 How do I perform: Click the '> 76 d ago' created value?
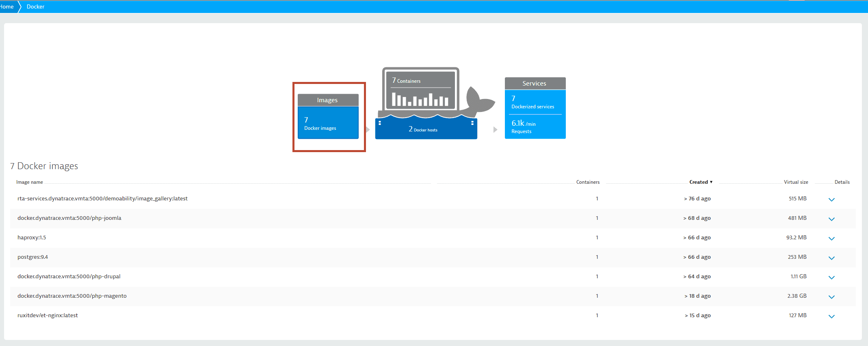(x=697, y=198)
